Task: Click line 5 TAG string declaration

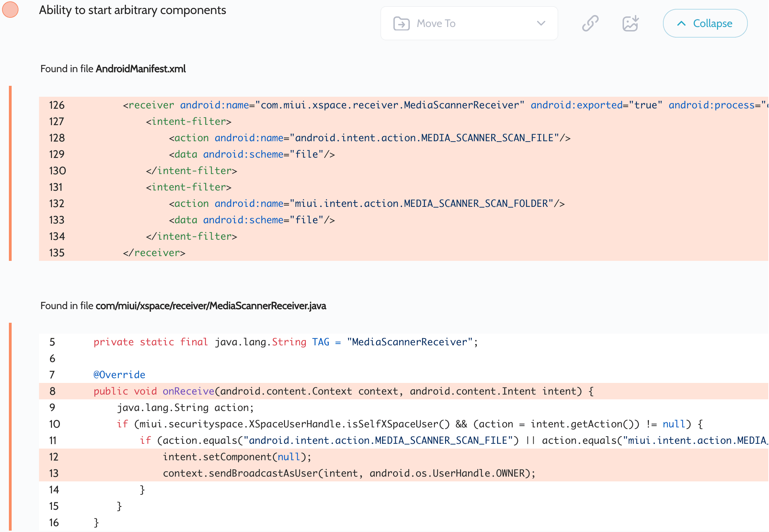Action: click(x=285, y=342)
